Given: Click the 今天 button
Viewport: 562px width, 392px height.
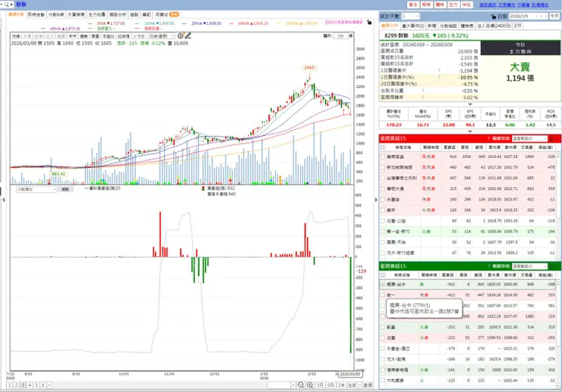Looking at the screenshot, I should (x=554, y=17).
